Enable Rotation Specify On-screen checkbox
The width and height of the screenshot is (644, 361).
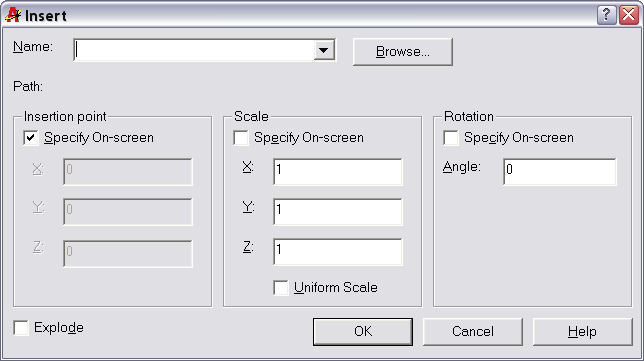[451, 138]
